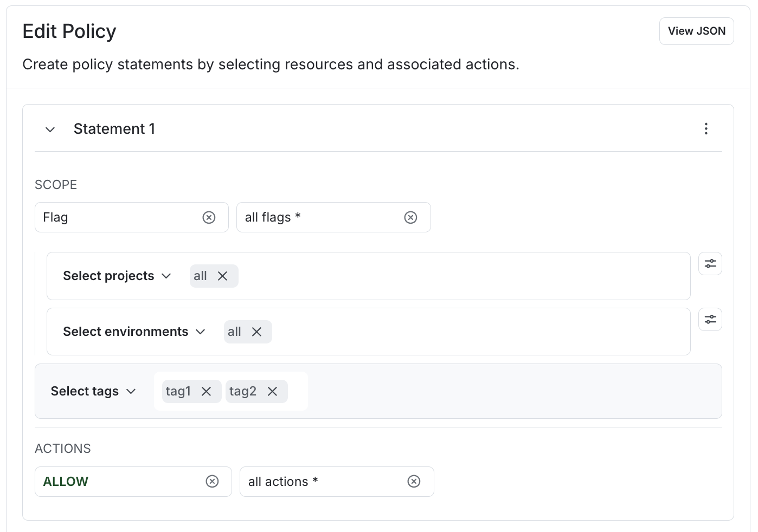The height and width of the screenshot is (532, 758).
Task: Open the Select projects dropdown
Action: click(x=117, y=276)
